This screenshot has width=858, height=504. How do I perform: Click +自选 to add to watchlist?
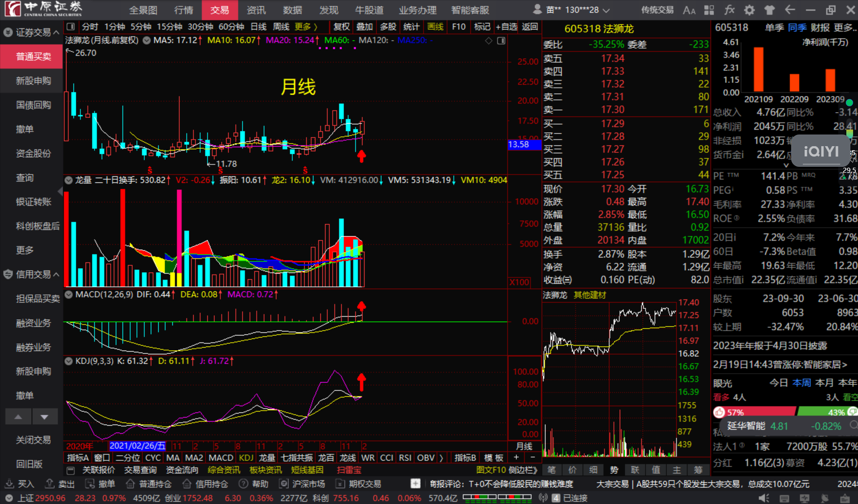[x=507, y=27]
